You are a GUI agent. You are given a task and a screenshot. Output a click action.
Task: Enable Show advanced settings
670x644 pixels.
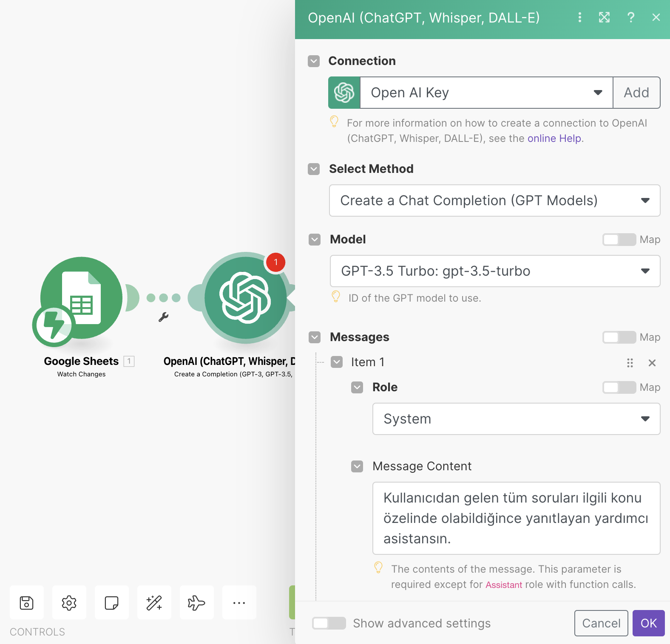click(329, 623)
